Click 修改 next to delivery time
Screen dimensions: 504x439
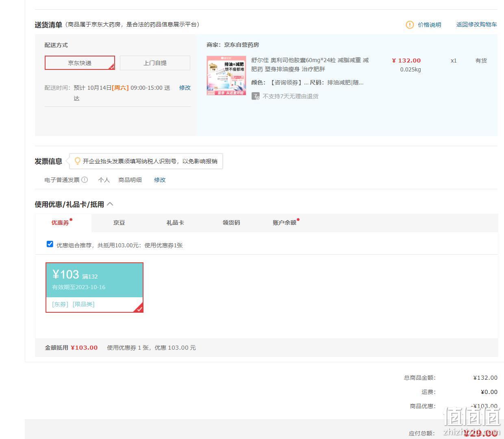[185, 88]
